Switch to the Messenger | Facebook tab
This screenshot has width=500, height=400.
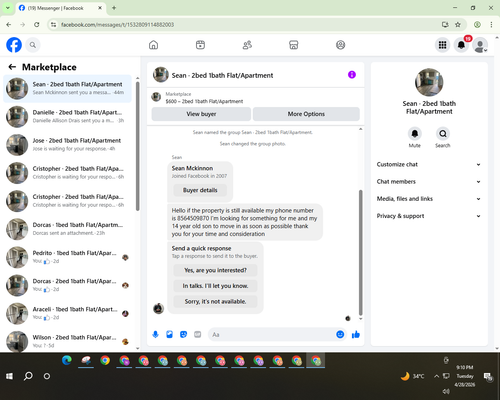[x=60, y=8]
